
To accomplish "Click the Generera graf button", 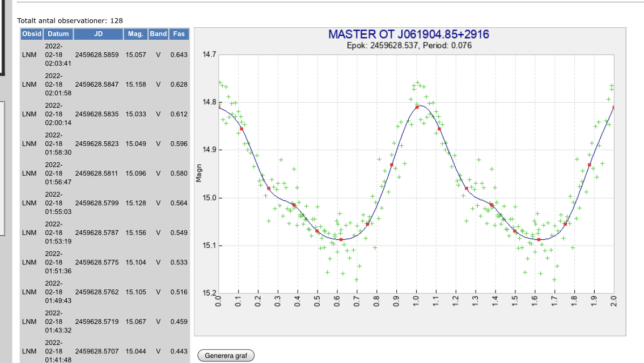I will pos(226,356).
